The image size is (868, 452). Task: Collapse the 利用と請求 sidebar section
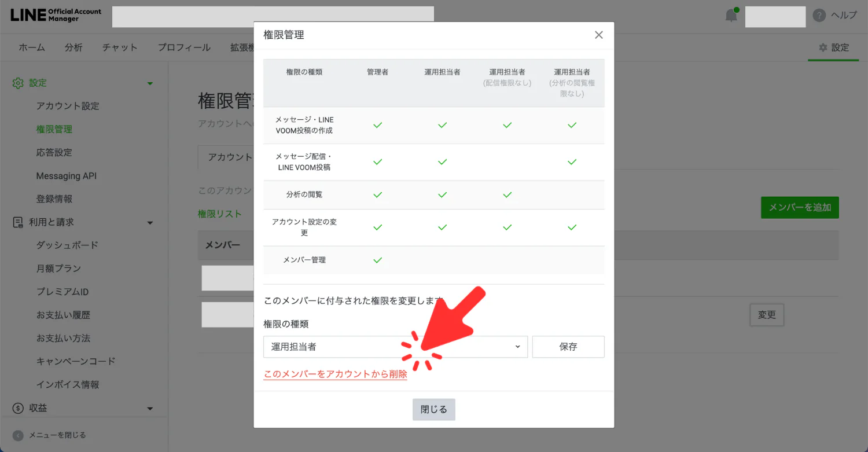point(150,223)
